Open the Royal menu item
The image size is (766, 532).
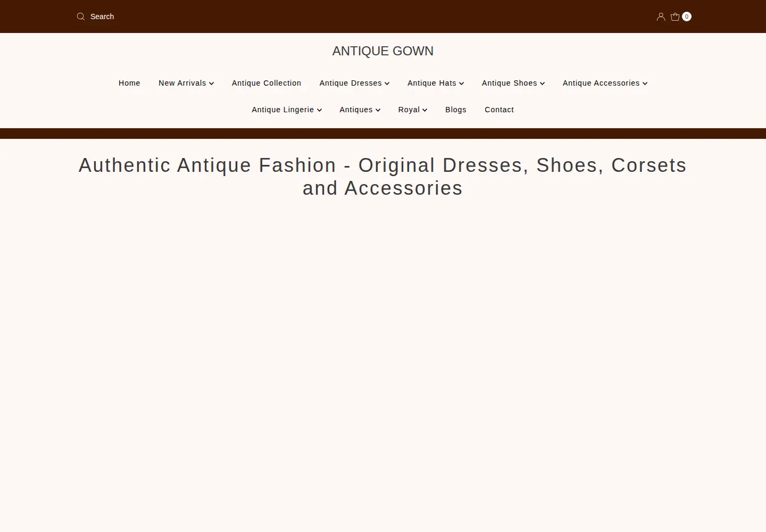(409, 110)
